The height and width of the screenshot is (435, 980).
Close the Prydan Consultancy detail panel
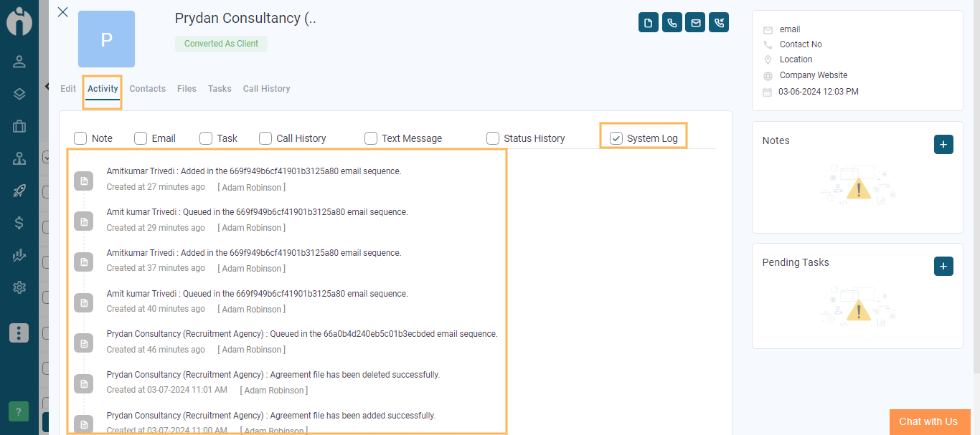pos(63,12)
